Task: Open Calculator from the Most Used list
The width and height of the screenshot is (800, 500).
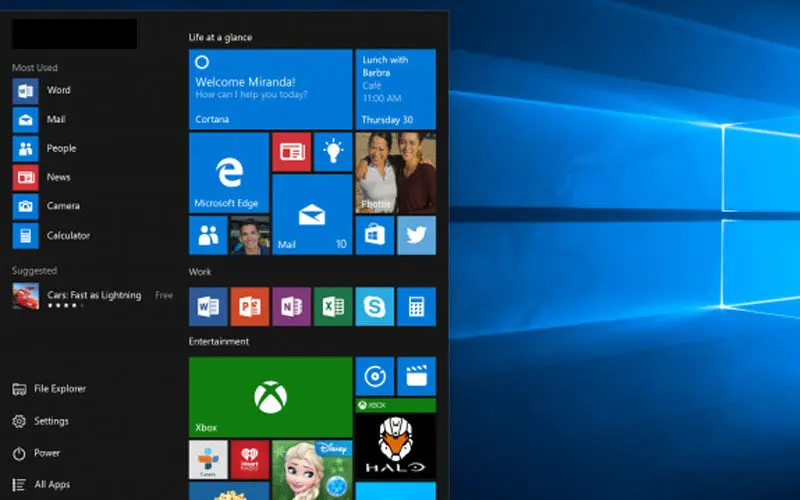Action: (52, 236)
